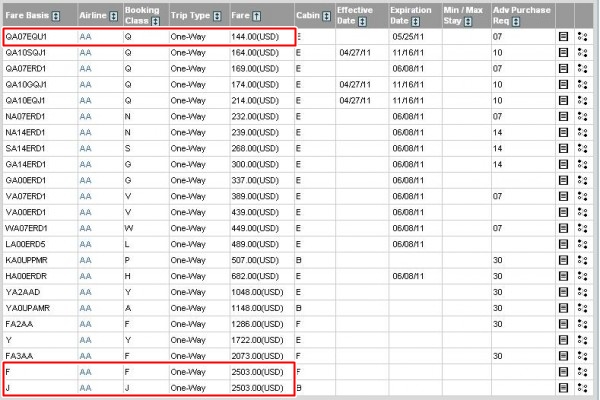Click routing dots icon on 300.00 fare row

click(x=582, y=164)
